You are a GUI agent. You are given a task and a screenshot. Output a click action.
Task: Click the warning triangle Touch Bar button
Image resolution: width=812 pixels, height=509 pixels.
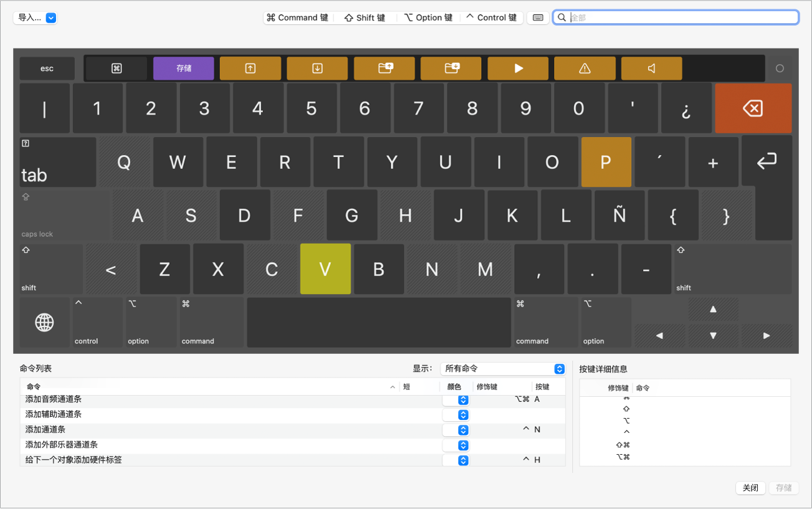point(585,69)
